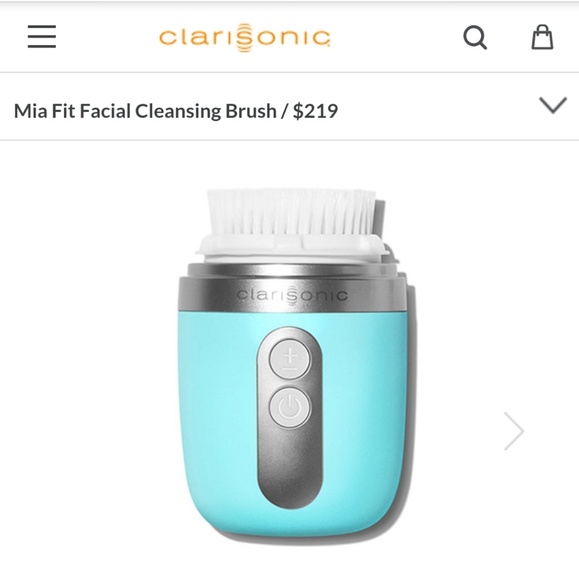Screen dimensions: 579x580
Task: Click the white brush head base ring
Action: coord(291,247)
